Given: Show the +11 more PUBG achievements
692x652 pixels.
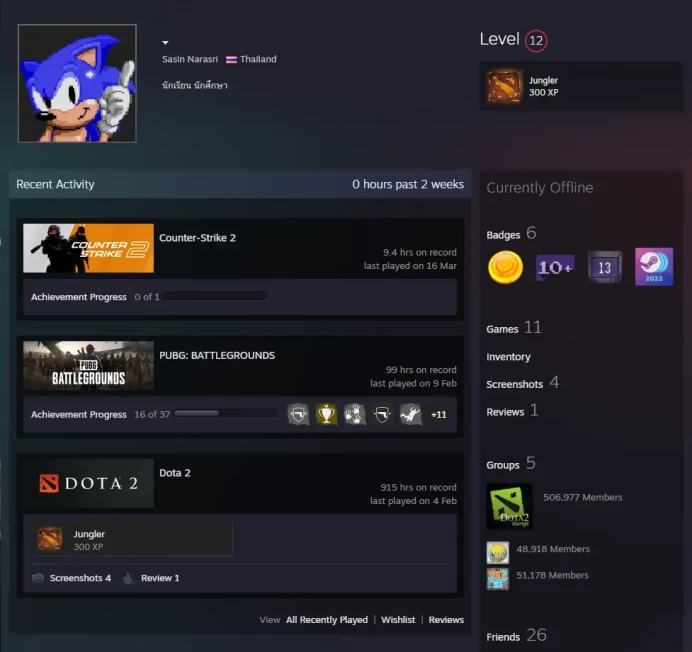Looking at the screenshot, I should (x=438, y=415).
